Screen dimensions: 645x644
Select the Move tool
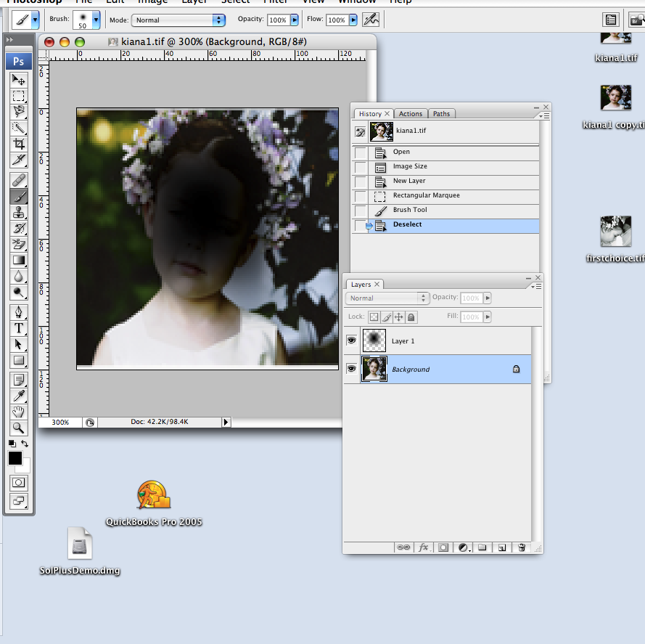[x=18, y=80]
